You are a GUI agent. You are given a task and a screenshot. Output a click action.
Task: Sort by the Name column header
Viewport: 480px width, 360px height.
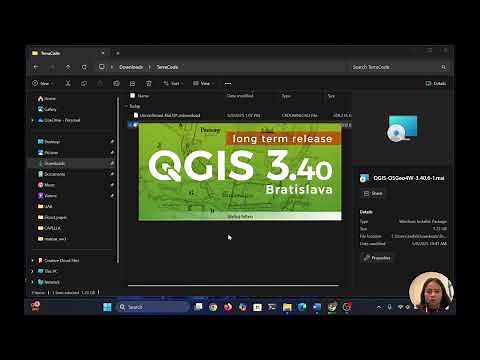[143, 96]
